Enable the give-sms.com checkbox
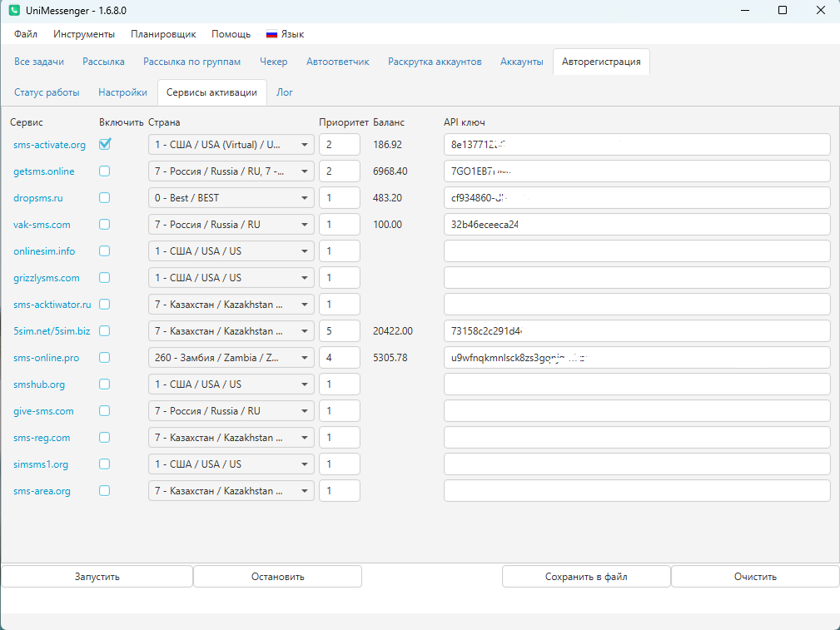The width and height of the screenshot is (840, 630). (104, 411)
